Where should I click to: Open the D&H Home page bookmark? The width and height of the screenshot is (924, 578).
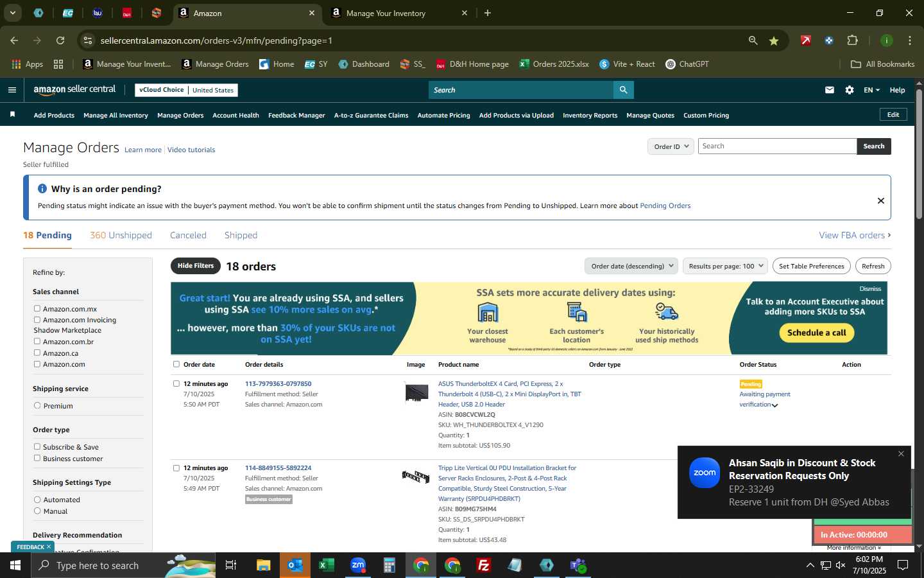[472, 64]
